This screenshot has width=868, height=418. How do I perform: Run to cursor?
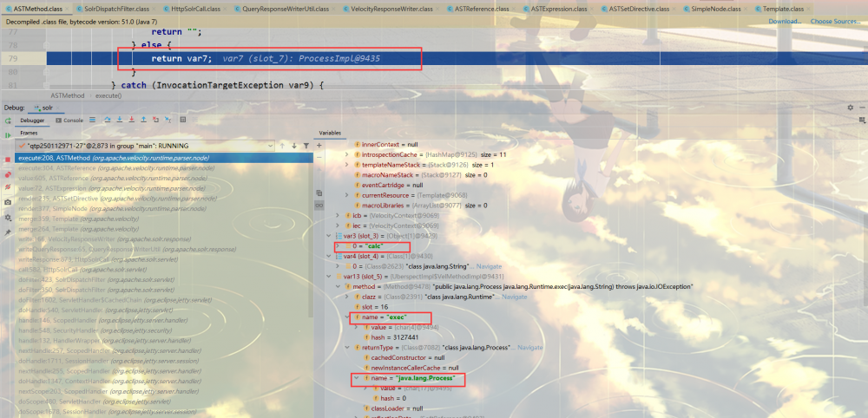pyautogui.click(x=168, y=120)
